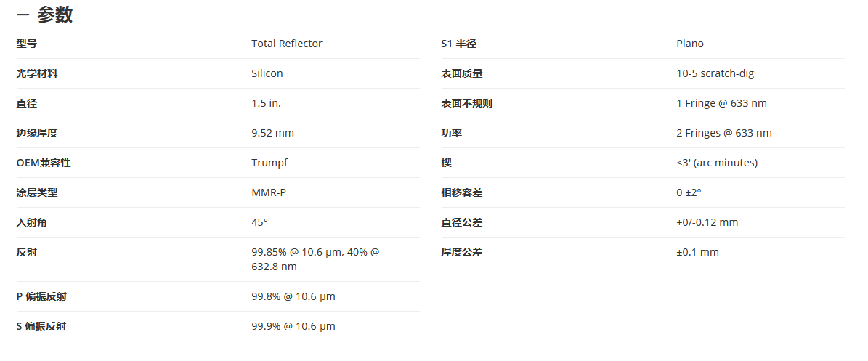
Task: Click the MMR-P coating type value
Action: click(269, 193)
